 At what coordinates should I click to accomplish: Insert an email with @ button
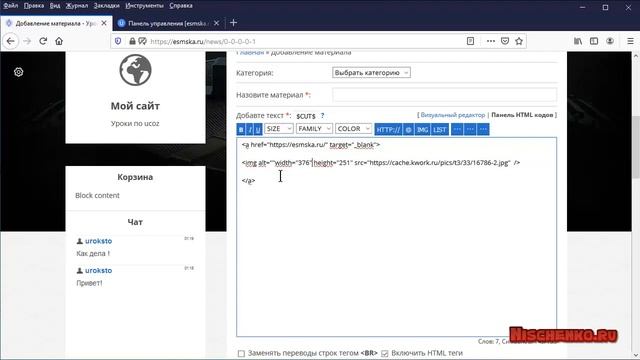[408, 129]
